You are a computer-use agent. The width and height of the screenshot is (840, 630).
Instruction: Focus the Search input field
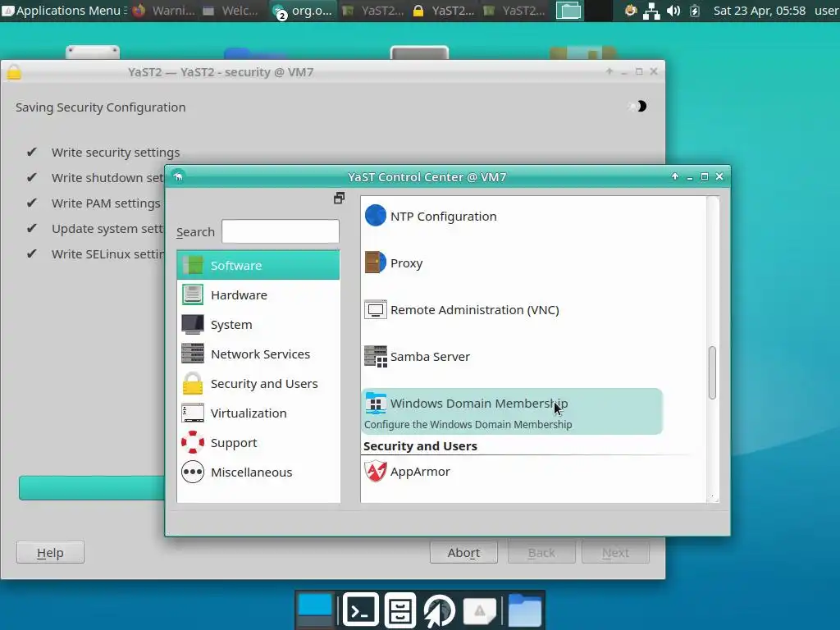281,231
